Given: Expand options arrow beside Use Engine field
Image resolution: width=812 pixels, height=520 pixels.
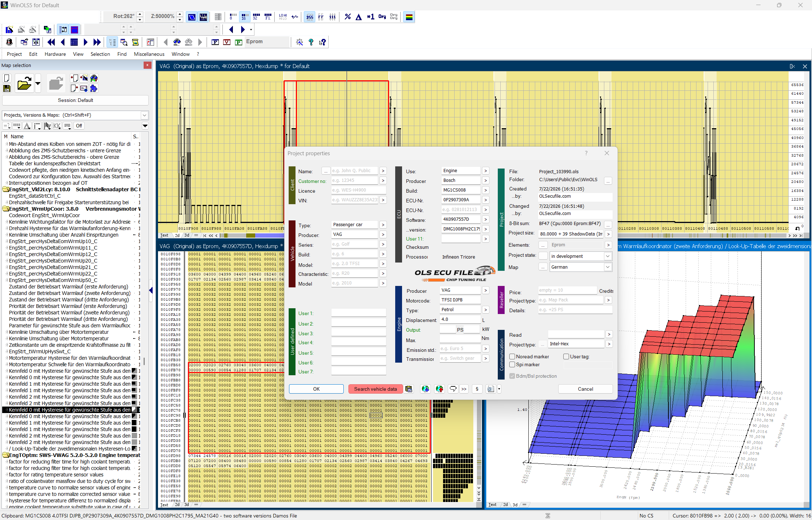Looking at the screenshot, I should point(486,171).
